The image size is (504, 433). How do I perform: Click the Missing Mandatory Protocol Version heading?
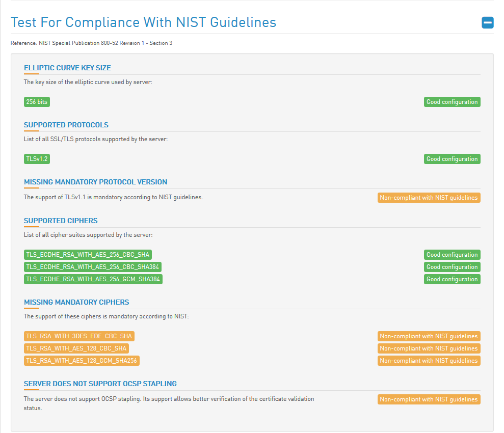coord(95,182)
